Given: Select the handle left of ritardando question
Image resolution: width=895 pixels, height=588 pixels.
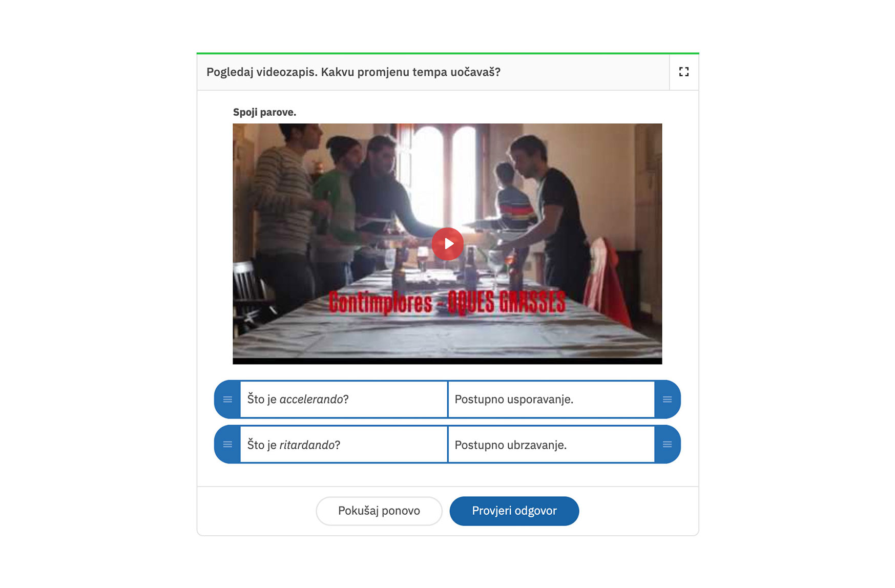Looking at the screenshot, I should click(227, 445).
